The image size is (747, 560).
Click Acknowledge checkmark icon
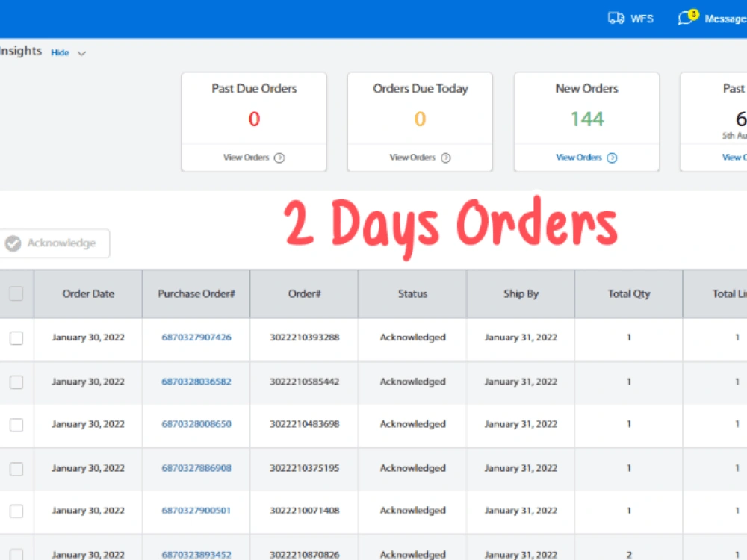[13, 243]
